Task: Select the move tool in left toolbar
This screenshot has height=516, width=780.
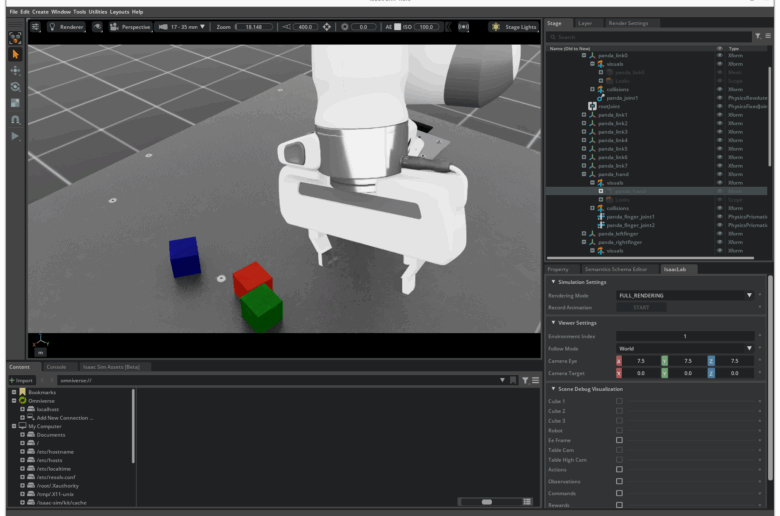Action: (15, 71)
